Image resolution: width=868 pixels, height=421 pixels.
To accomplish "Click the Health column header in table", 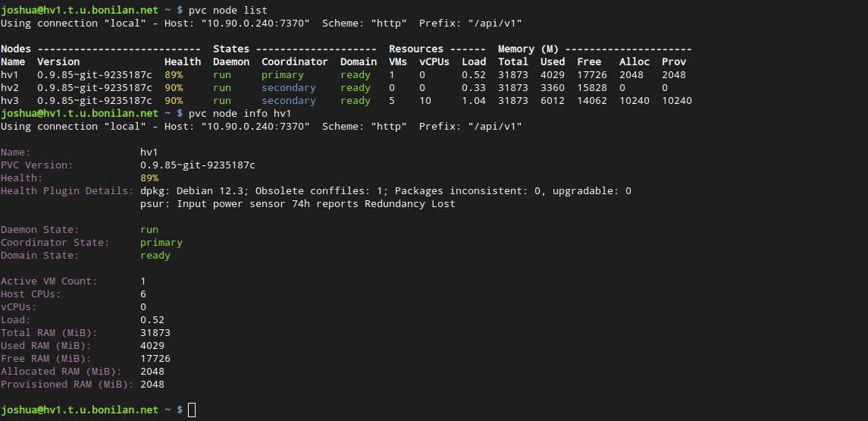I will point(183,62).
